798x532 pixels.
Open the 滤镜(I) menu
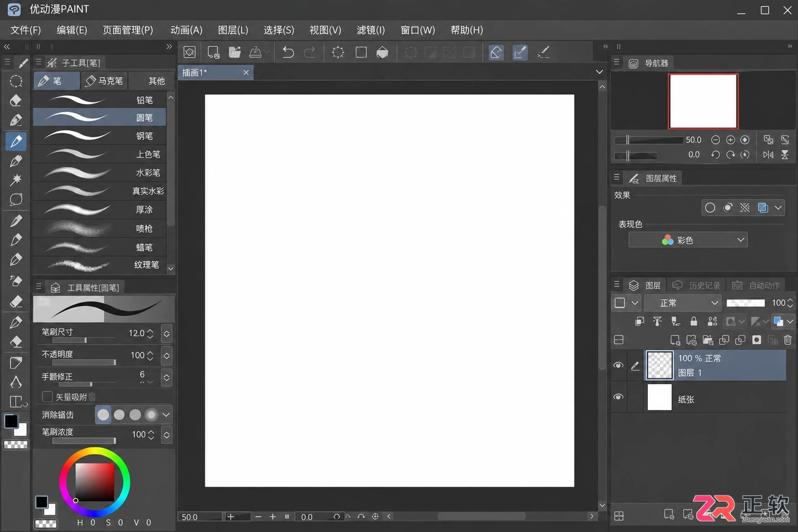(x=371, y=30)
